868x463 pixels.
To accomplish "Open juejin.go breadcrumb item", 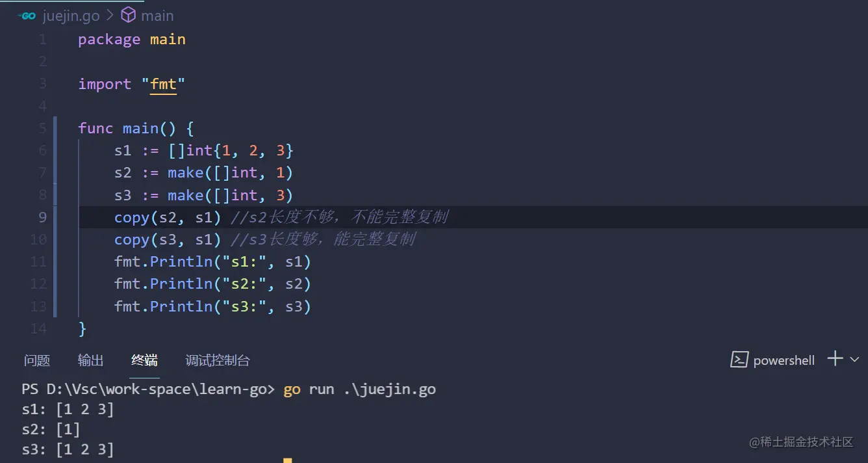I will click(71, 16).
